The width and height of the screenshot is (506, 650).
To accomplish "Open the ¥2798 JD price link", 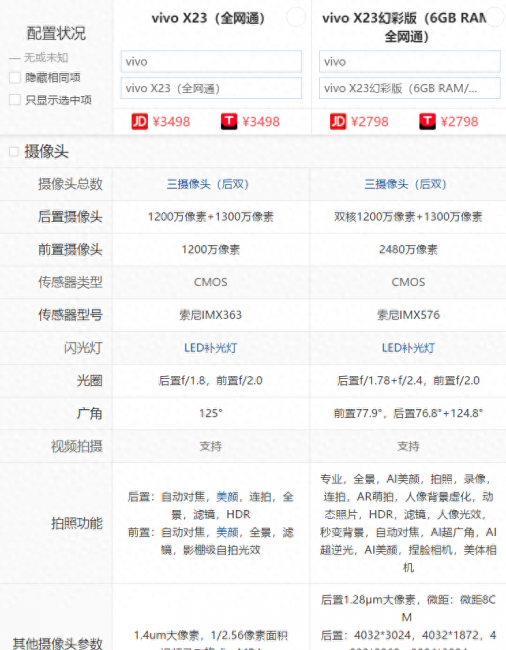I will point(370,121).
